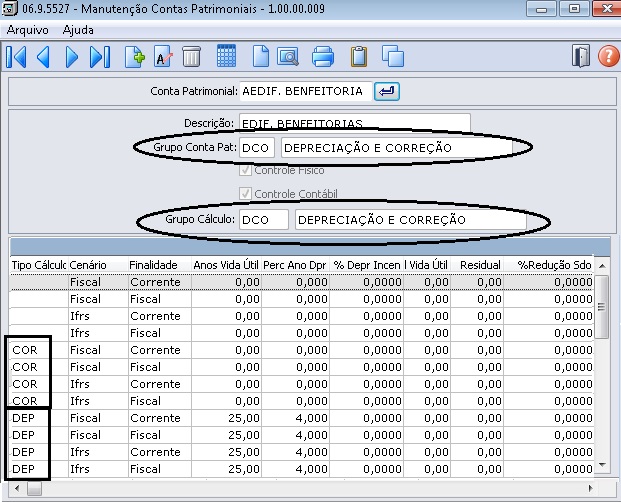Click the % Depr Incen column header
621x502 pixels.
tap(366, 265)
